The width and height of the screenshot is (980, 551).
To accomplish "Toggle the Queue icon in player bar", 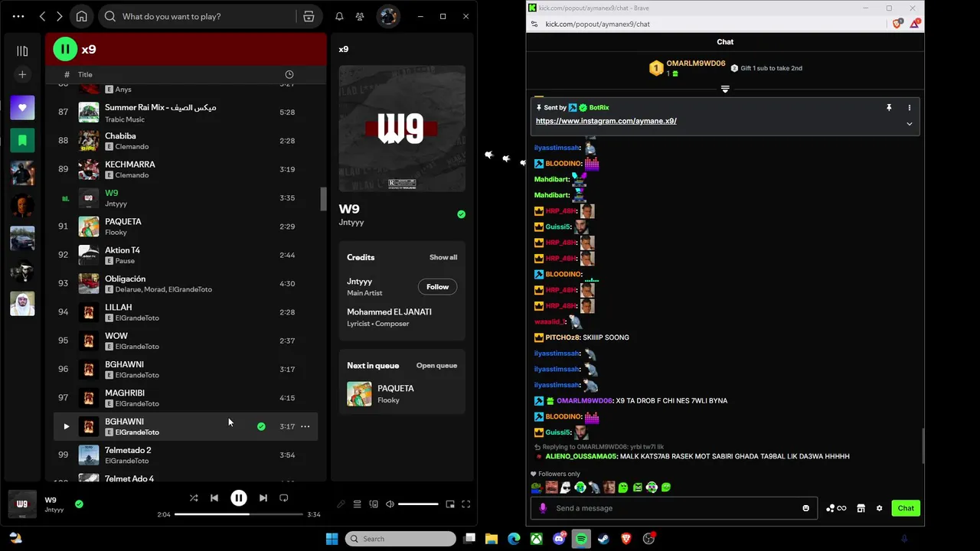I will click(357, 504).
